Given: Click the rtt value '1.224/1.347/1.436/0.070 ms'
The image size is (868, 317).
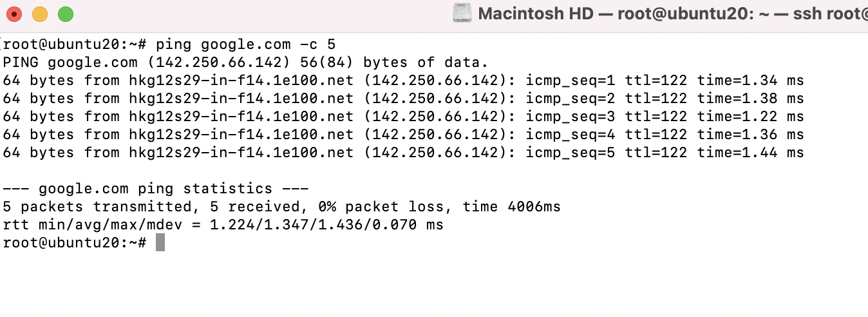Looking at the screenshot, I should click(x=327, y=225).
